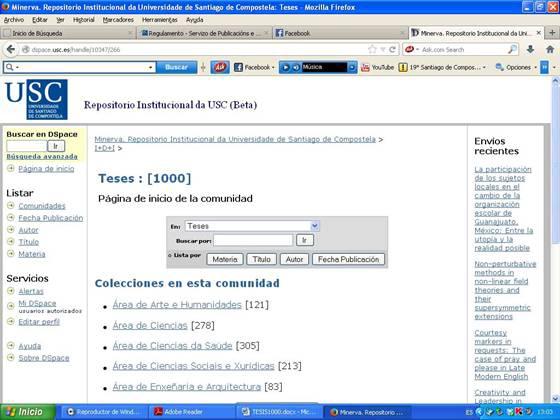This screenshot has width=560, height=420.
Task: Go to browser home page icon
Action: [550, 50]
